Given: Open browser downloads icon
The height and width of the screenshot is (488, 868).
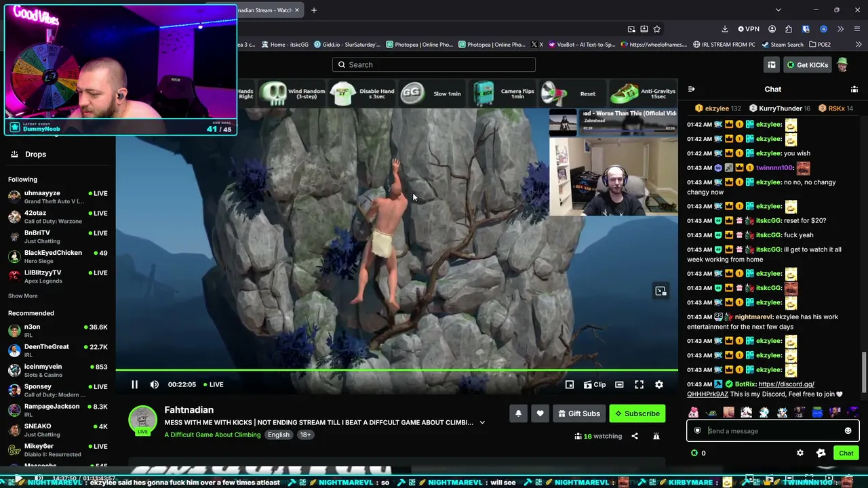Looking at the screenshot, I should [x=725, y=29].
